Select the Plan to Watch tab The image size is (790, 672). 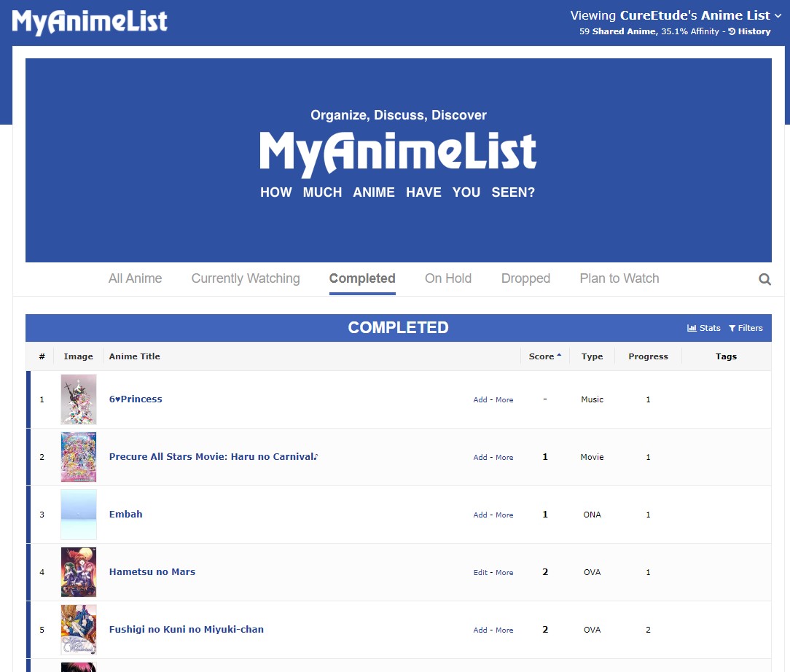pos(619,278)
